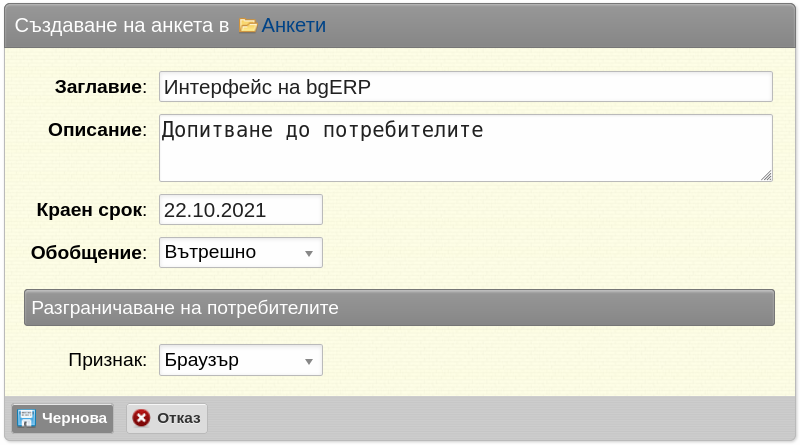Save the survey with the Чернова button
Viewport: 800px width, 445px height.
pos(63,418)
